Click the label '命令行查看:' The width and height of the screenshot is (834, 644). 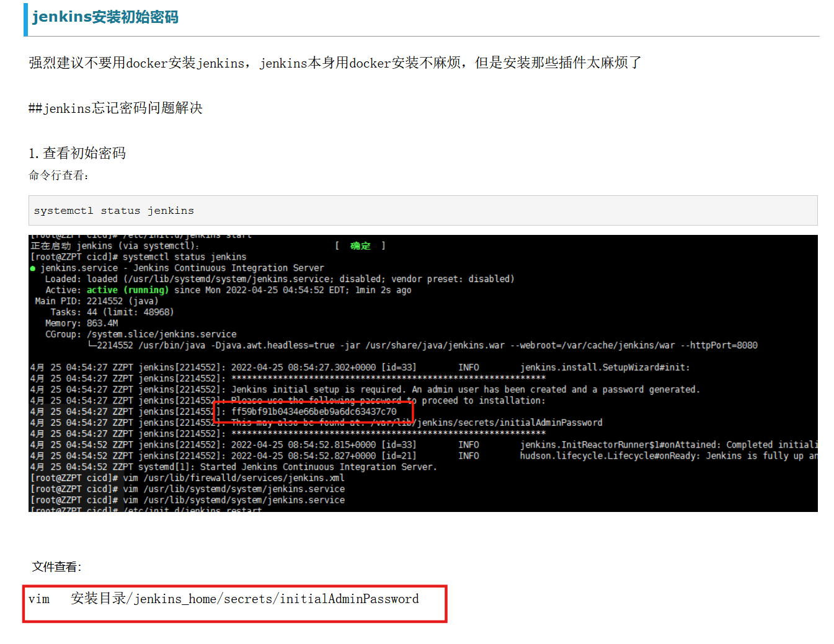58,175
